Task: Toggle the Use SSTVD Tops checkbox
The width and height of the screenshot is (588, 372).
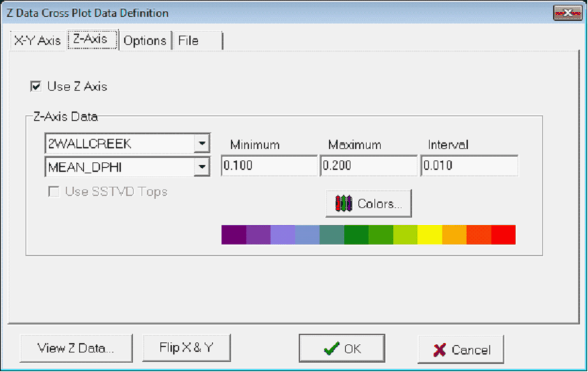Action: click(x=54, y=192)
